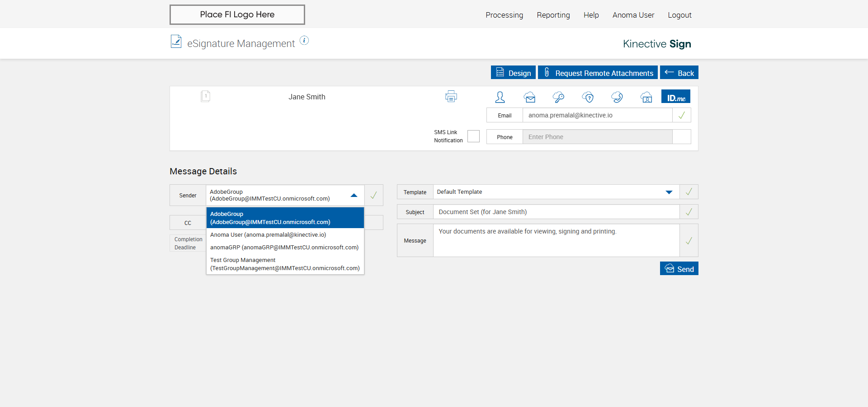Open the Template dropdown
The width and height of the screenshot is (868, 407).
669,192
